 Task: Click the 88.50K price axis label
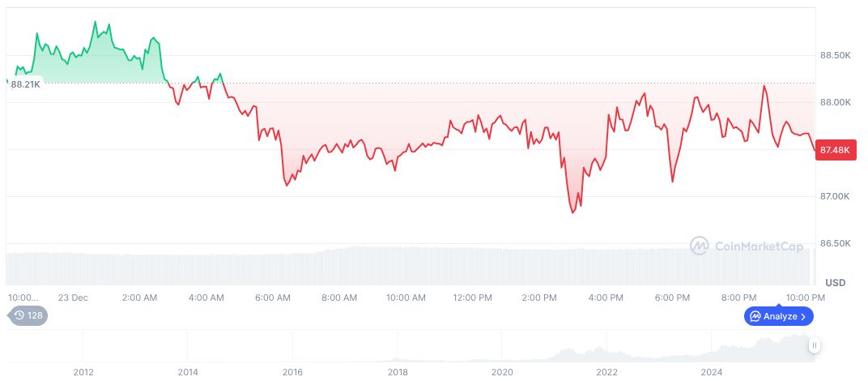tap(836, 55)
